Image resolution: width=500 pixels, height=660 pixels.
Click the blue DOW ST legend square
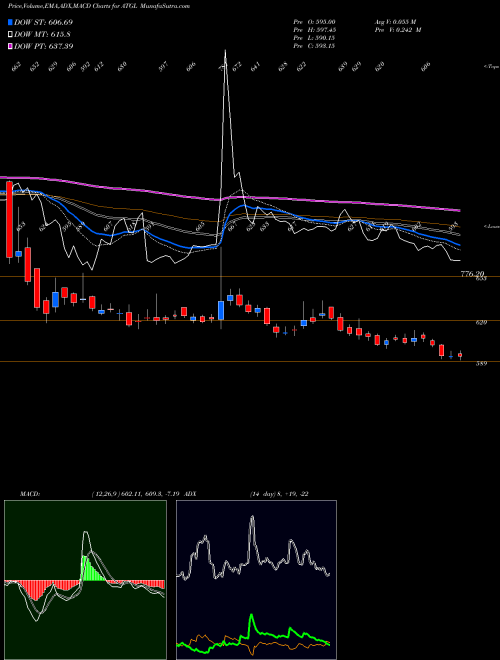[11, 22]
